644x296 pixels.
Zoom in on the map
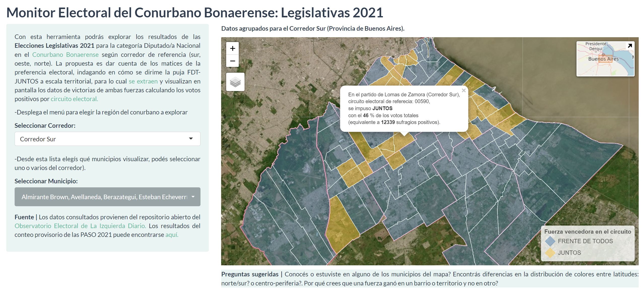tap(232, 49)
